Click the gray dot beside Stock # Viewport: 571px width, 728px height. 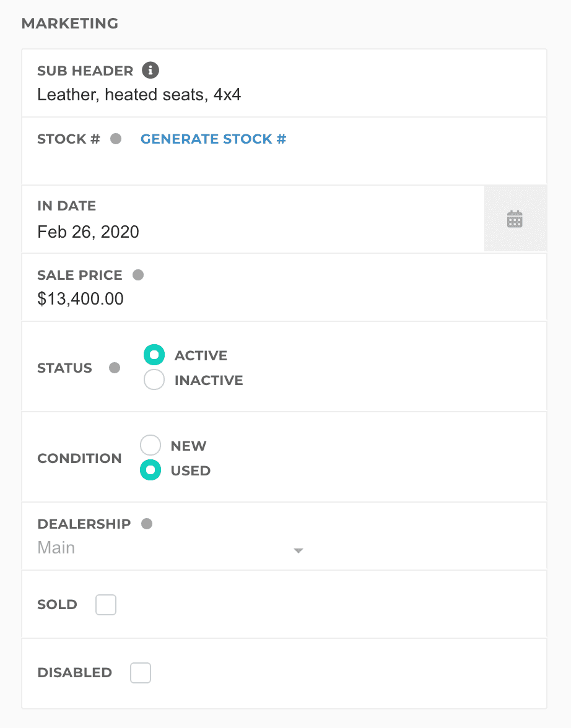coord(116,139)
